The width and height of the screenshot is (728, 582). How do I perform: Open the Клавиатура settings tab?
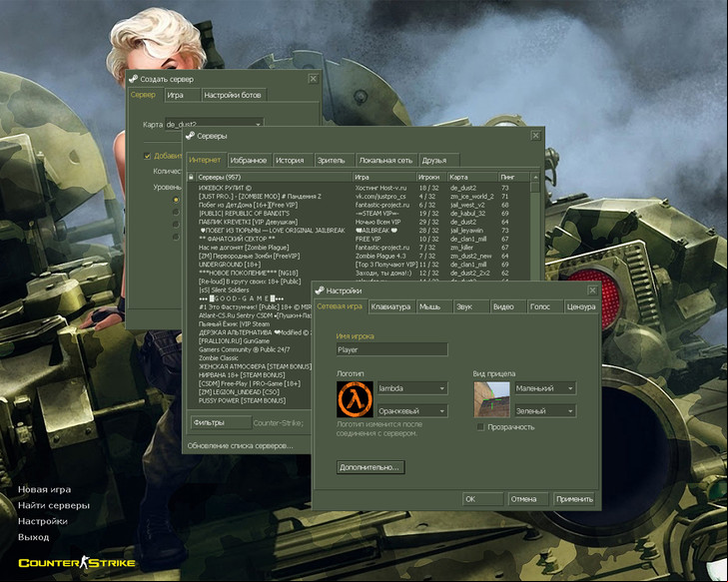pos(391,306)
